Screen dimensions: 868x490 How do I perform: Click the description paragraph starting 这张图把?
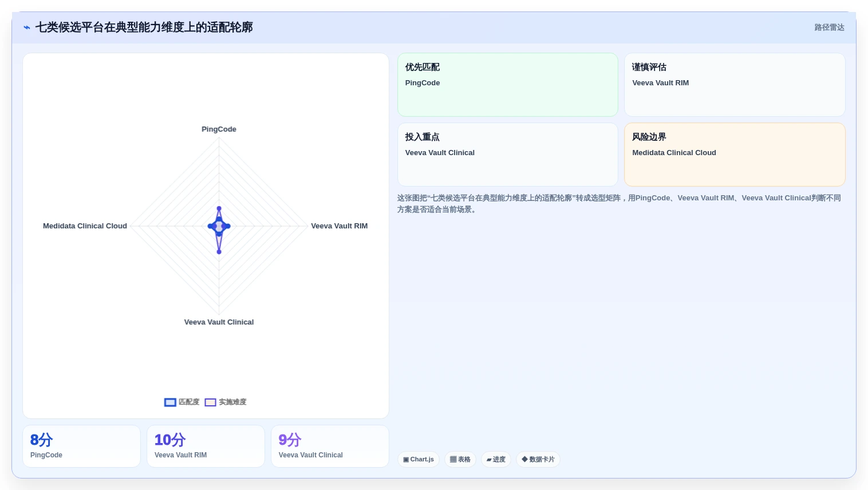click(x=619, y=204)
